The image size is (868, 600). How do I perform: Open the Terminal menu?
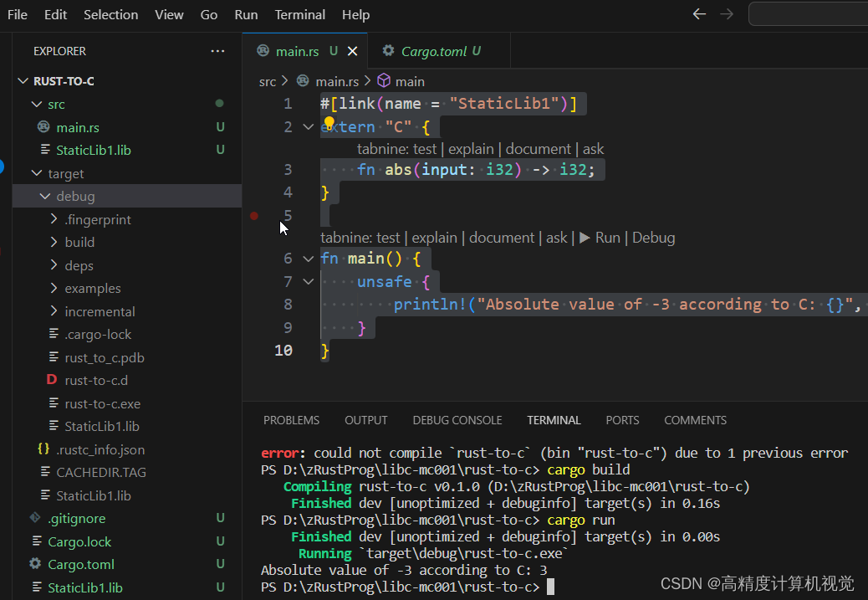[x=300, y=15]
